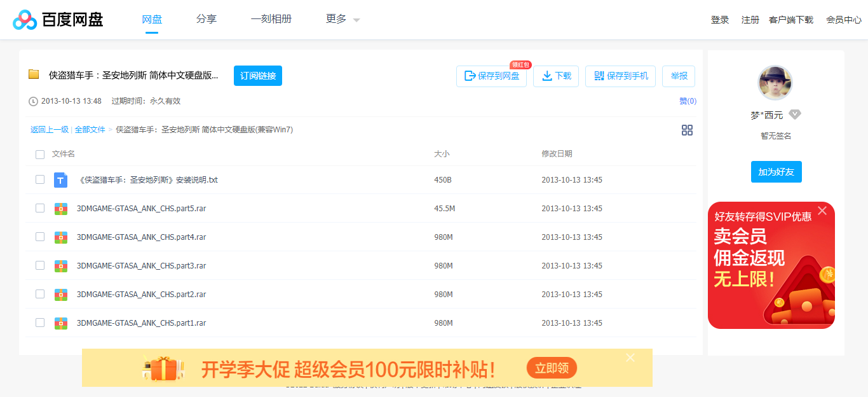Viewport: 868px width, 397px height.
Task: Click the user avatar thumbnail
Action: pyautogui.click(x=775, y=82)
